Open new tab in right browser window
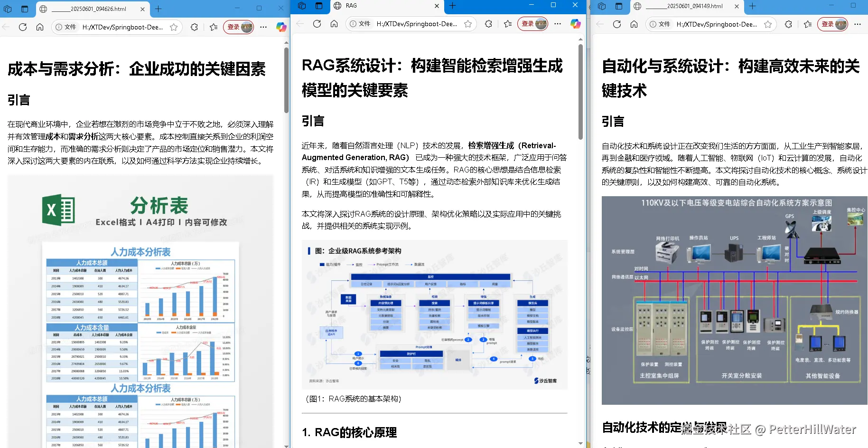The image size is (868, 448). pyautogui.click(x=753, y=6)
